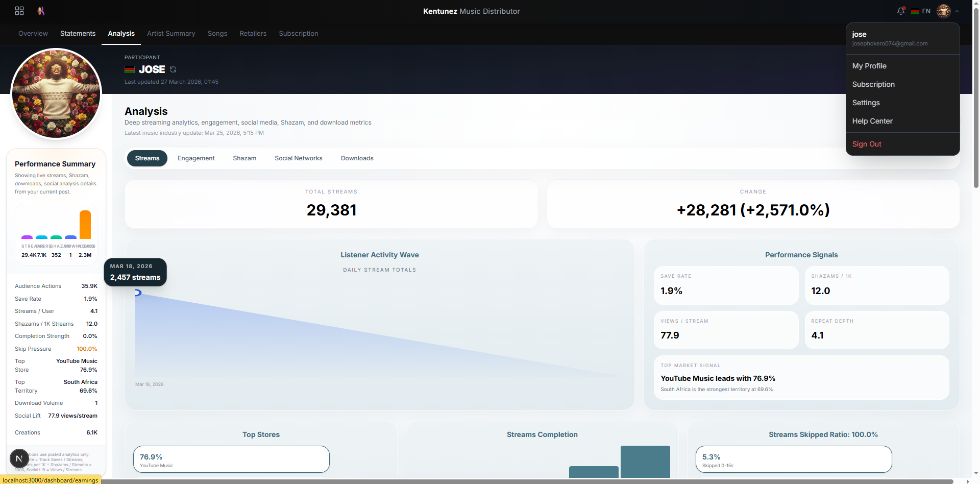Click Sign Out in the menu

point(867,144)
